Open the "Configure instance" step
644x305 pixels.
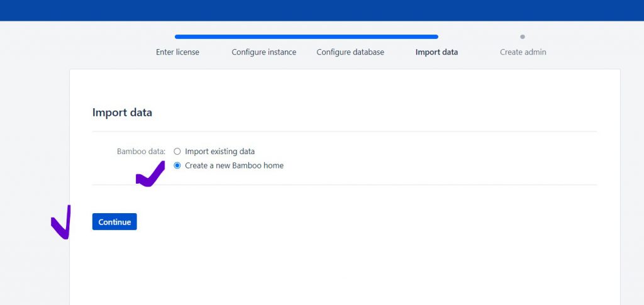264,52
